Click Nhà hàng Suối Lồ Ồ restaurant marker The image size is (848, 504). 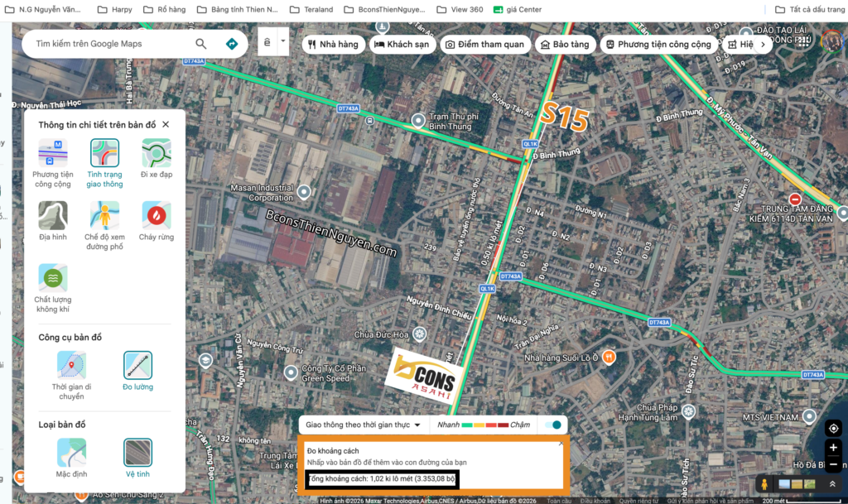pyautogui.click(x=609, y=357)
